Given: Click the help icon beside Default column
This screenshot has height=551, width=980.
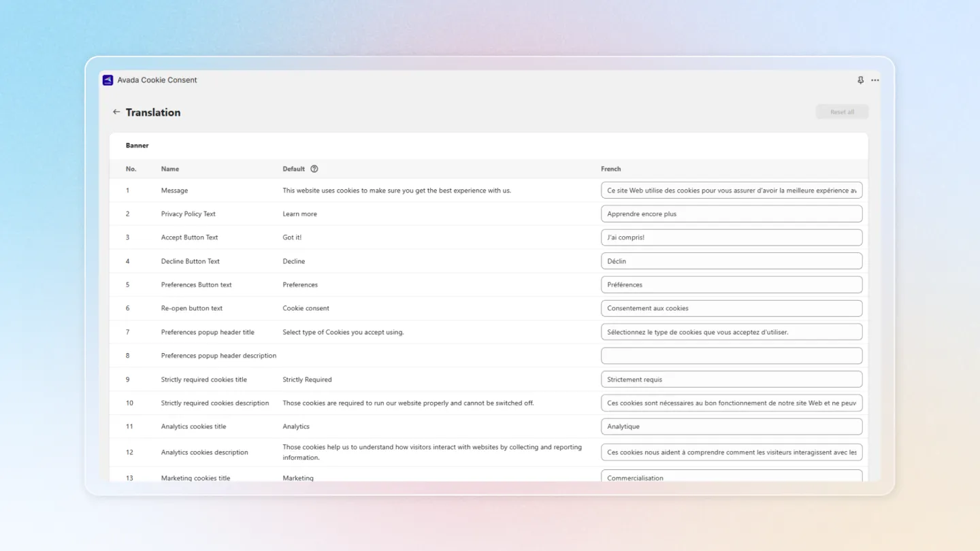Looking at the screenshot, I should (314, 169).
